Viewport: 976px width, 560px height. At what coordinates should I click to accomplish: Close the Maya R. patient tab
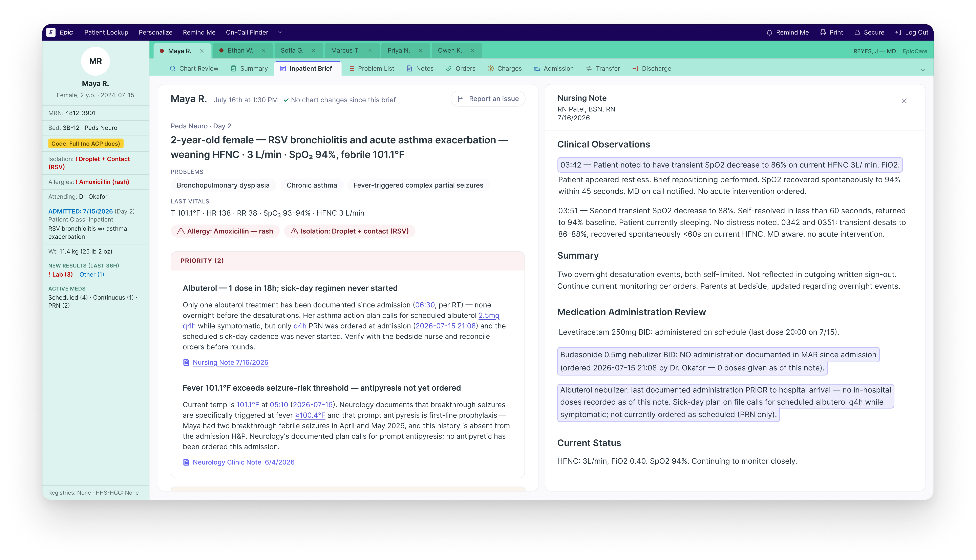[201, 51]
